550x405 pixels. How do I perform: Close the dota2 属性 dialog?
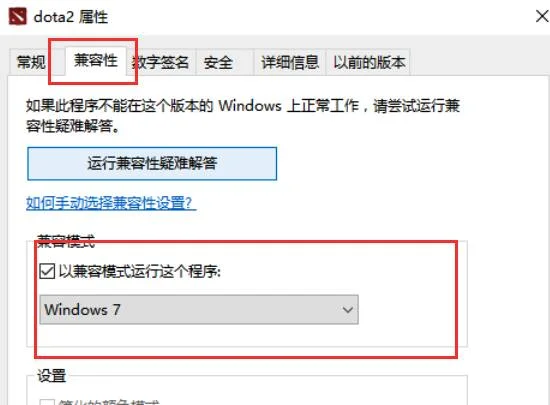tap(542, 16)
